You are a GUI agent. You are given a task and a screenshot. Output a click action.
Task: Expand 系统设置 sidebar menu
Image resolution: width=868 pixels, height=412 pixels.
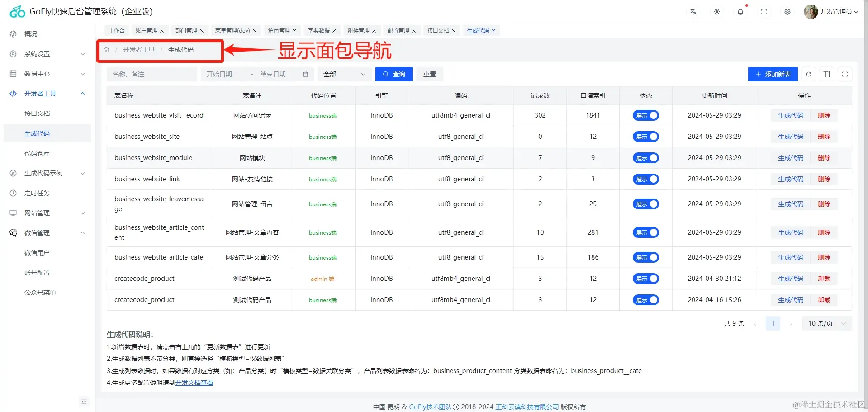[x=47, y=54]
